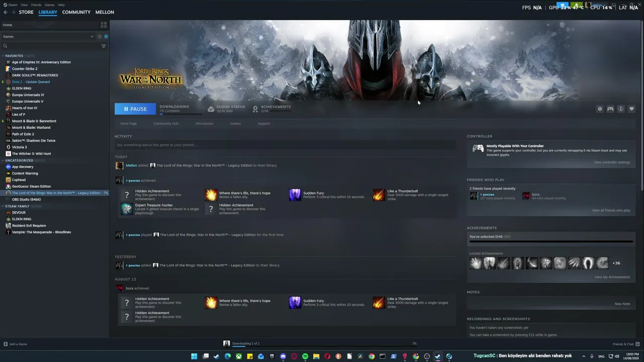Collapse the Uncategorized category
Screen dimensions: 644x362
[3, 160]
